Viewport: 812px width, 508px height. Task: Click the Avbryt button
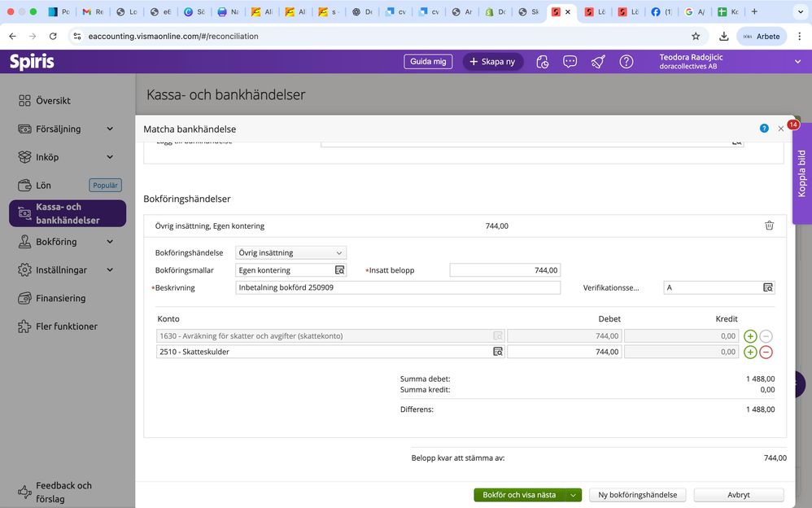click(x=739, y=495)
